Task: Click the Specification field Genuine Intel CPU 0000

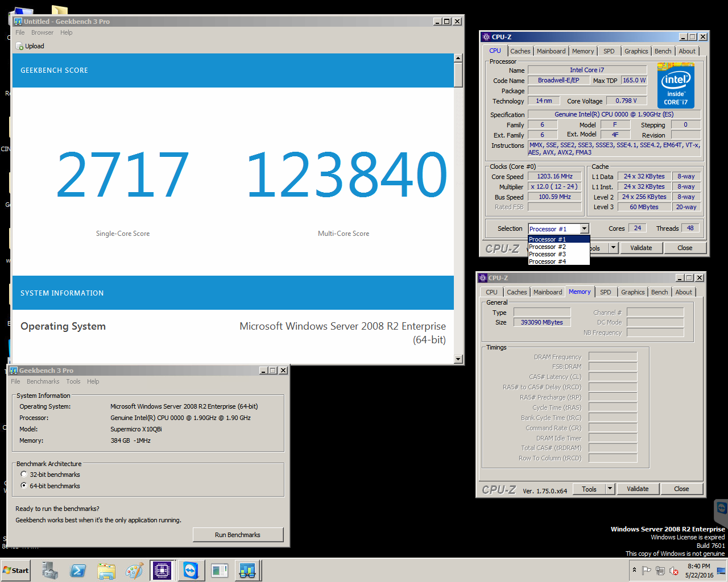Action: click(x=614, y=114)
